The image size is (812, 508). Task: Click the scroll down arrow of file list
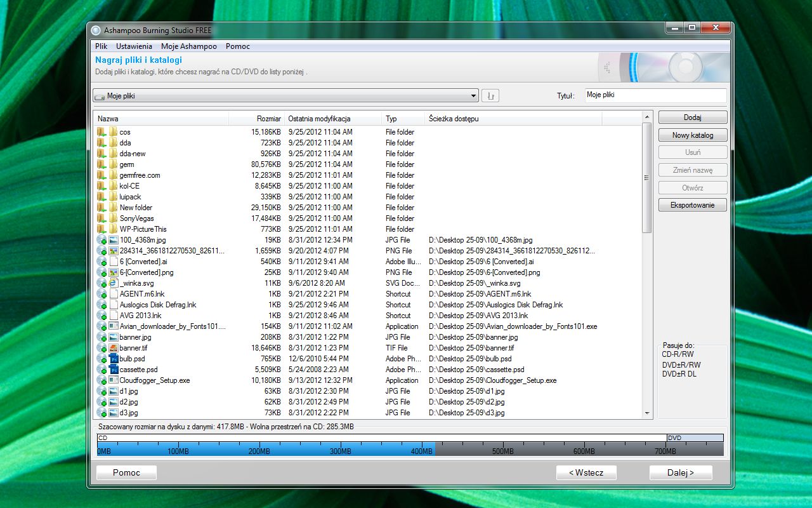click(647, 413)
